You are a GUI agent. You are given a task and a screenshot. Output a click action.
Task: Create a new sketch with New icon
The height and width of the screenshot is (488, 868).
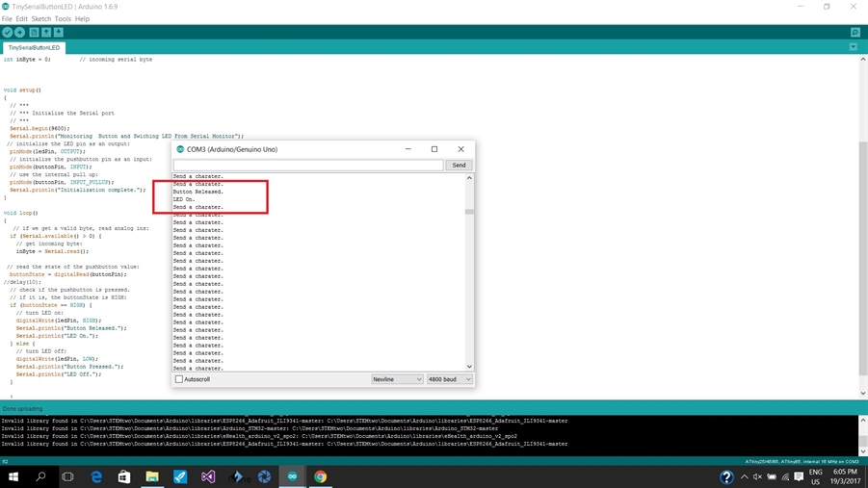point(35,33)
